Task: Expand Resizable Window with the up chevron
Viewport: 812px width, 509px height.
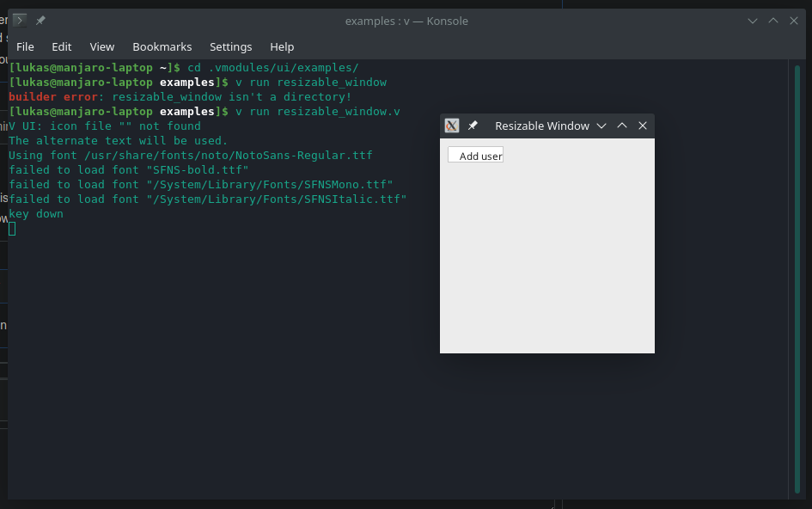Action: [x=621, y=125]
